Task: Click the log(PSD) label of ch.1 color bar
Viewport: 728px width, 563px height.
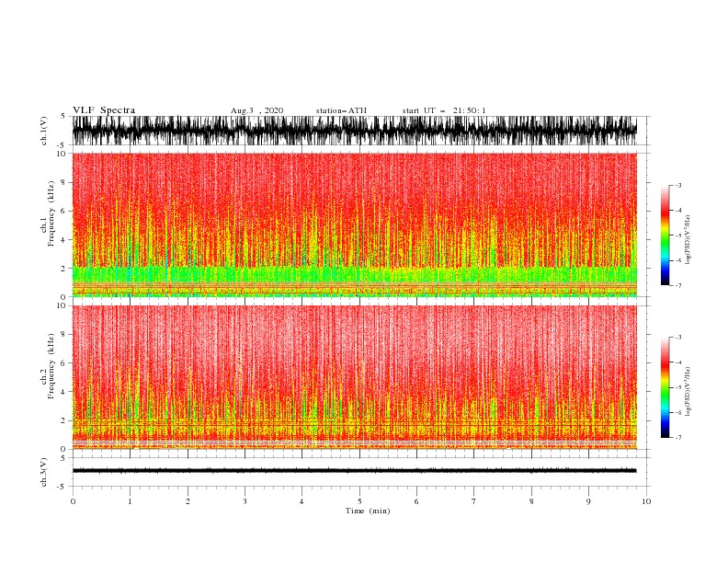Action: click(688, 240)
